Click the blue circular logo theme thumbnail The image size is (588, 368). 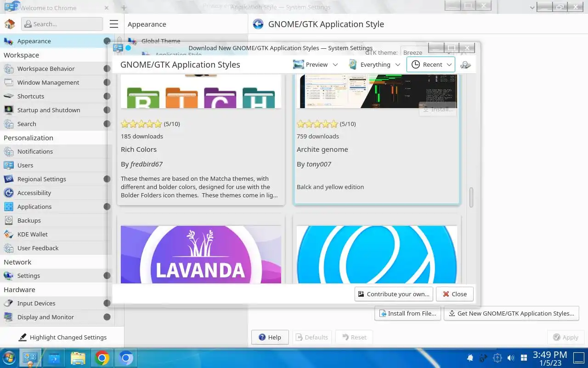pyautogui.click(x=377, y=254)
